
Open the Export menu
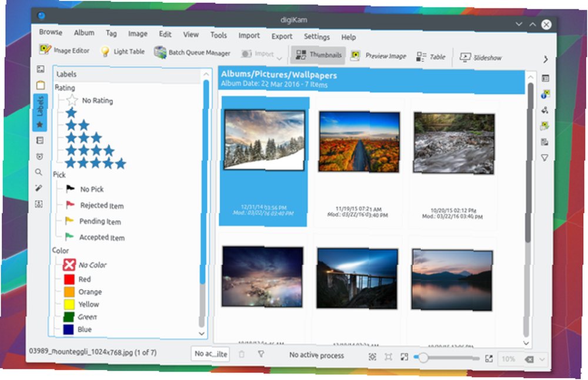click(x=282, y=36)
